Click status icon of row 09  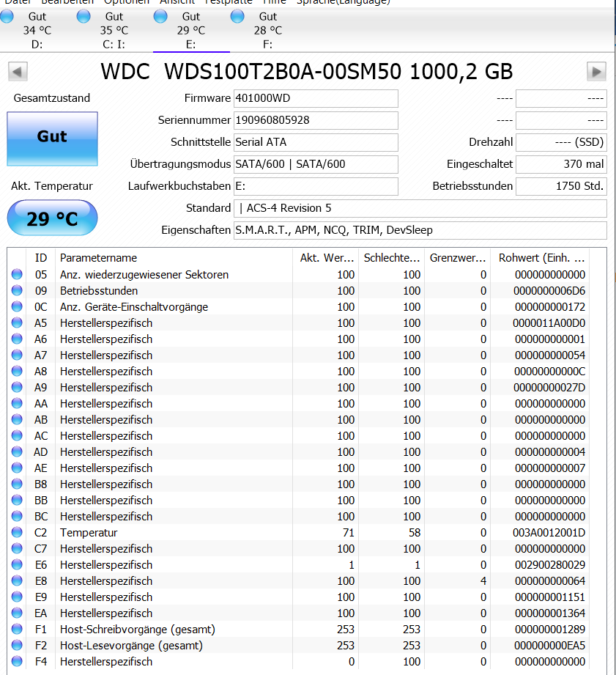(17, 290)
